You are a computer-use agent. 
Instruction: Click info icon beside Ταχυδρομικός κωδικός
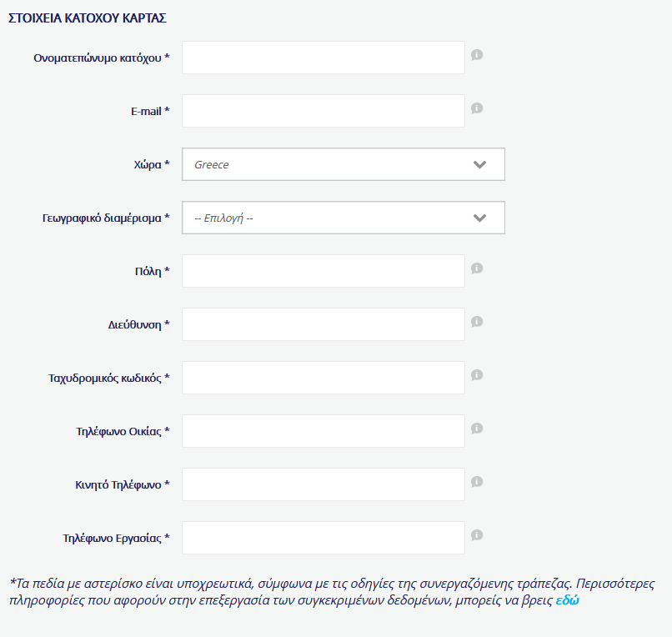(477, 375)
